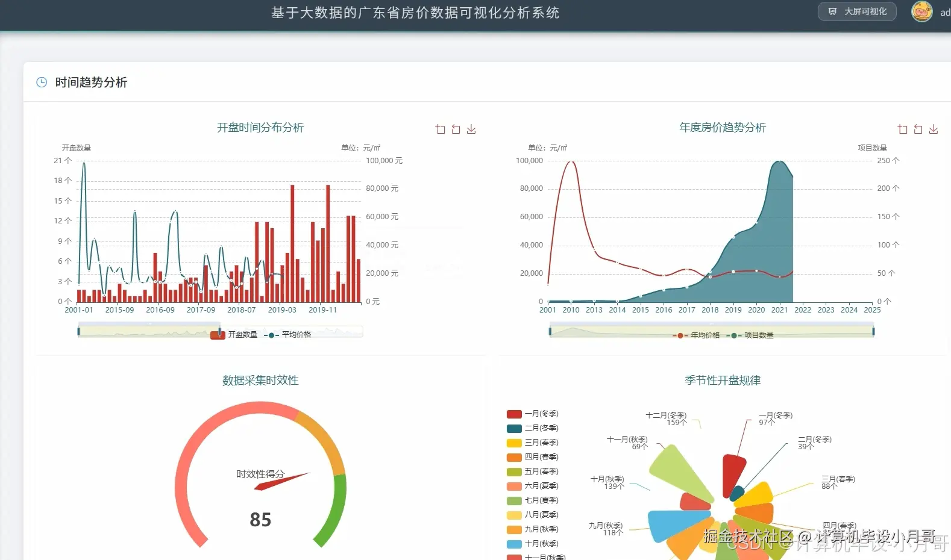
Task: Toggle 六月(夏季) in the pie legend
Action: click(533, 486)
